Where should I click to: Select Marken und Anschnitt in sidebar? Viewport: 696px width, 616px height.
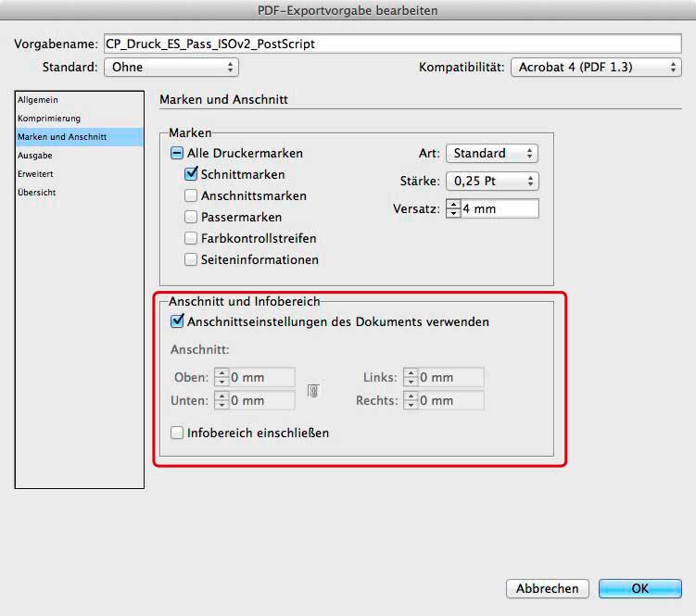pos(80,137)
